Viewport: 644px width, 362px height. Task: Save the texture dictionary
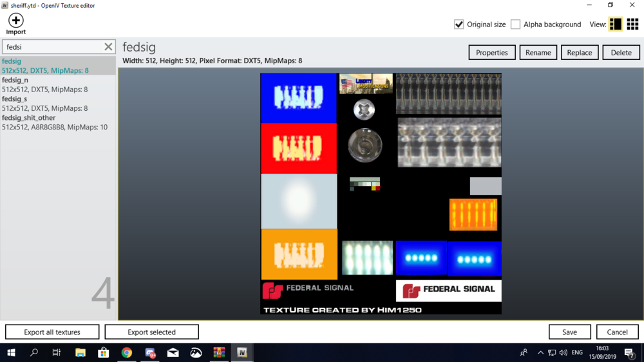(570, 332)
